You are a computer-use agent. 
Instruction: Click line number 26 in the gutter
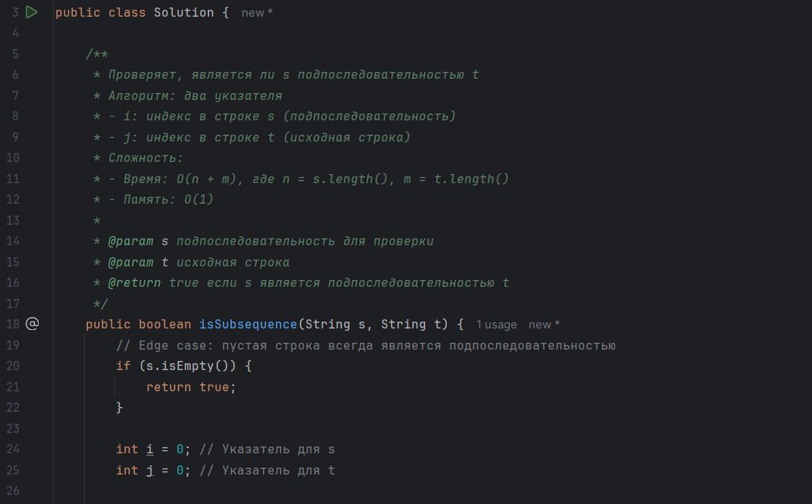pos(12,490)
